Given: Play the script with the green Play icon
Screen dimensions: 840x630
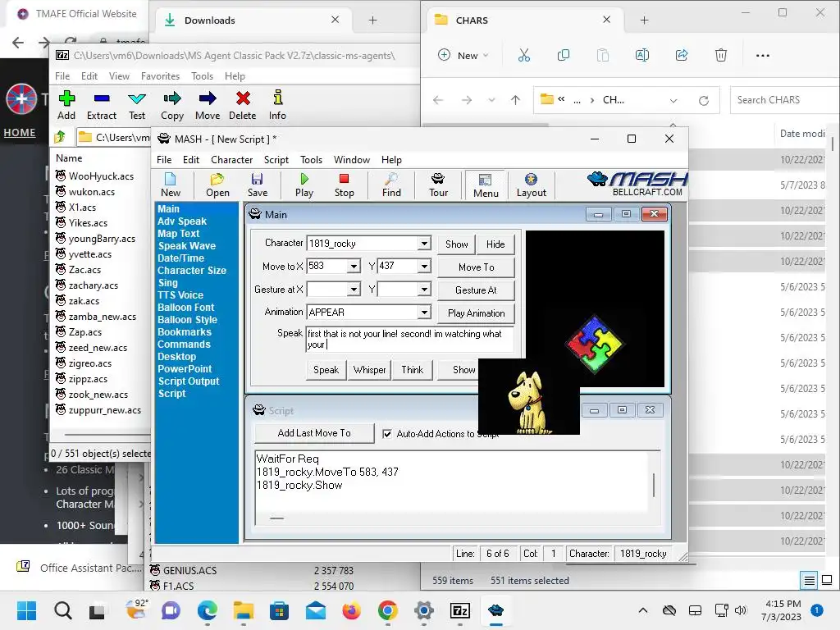Looking at the screenshot, I should (x=304, y=185).
